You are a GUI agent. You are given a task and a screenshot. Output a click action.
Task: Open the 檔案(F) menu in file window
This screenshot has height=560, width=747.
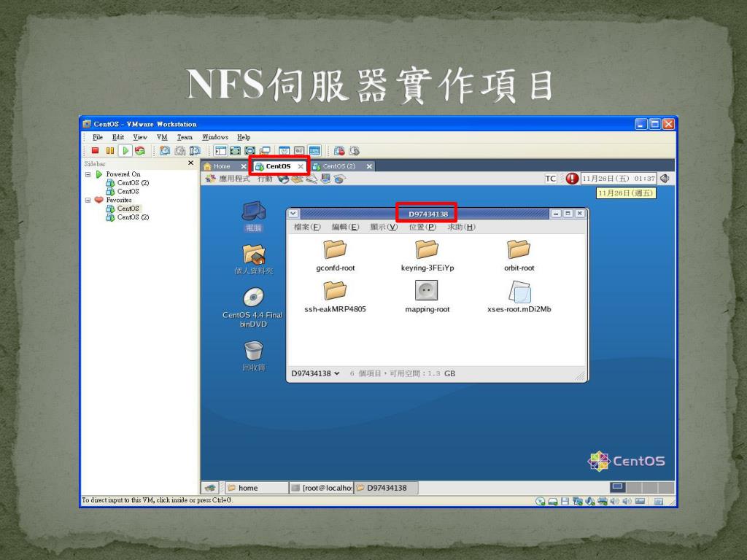click(x=307, y=227)
